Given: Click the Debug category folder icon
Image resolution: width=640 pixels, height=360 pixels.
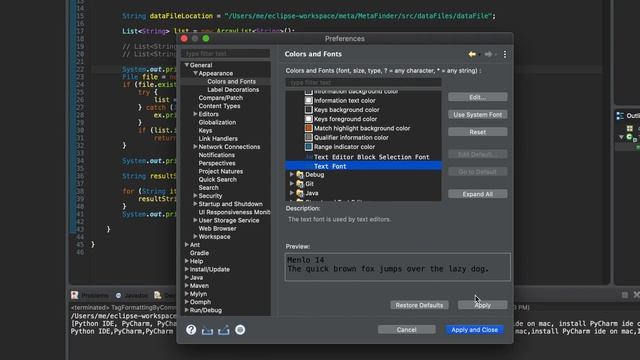Looking at the screenshot, I should click(x=300, y=175).
